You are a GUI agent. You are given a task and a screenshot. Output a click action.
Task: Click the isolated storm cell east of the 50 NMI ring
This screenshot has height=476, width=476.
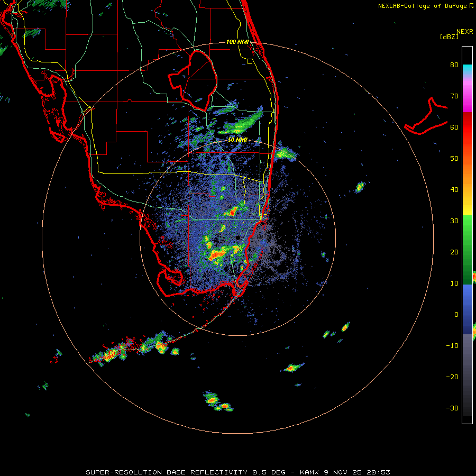point(360,187)
